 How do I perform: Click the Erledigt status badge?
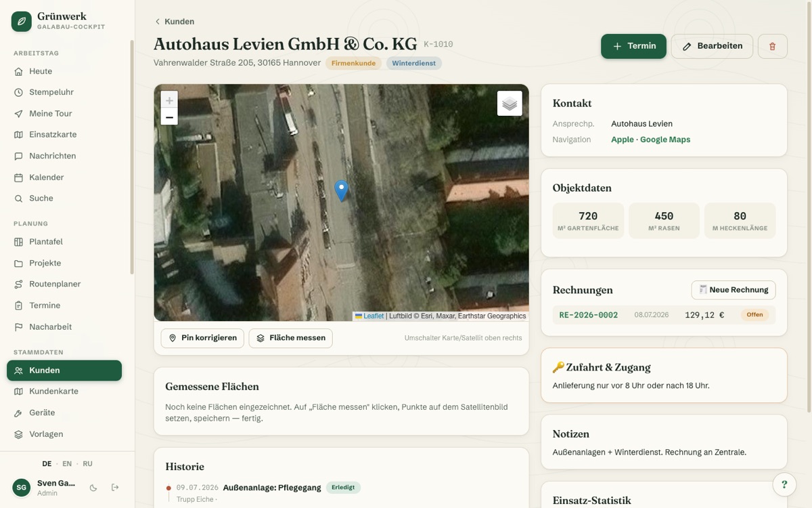pos(343,488)
